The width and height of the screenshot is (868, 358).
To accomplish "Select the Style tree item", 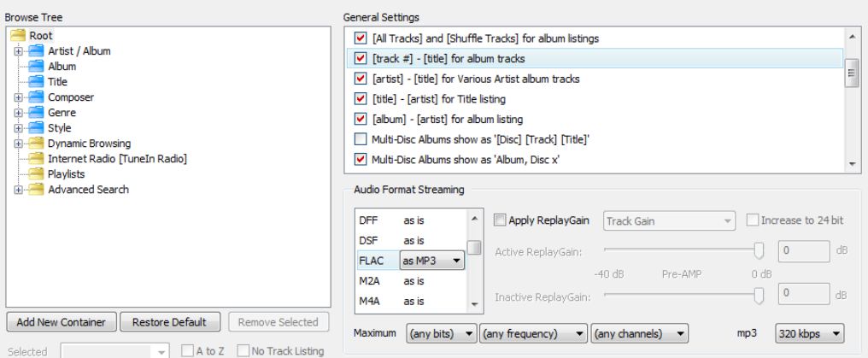I will [60, 128].
